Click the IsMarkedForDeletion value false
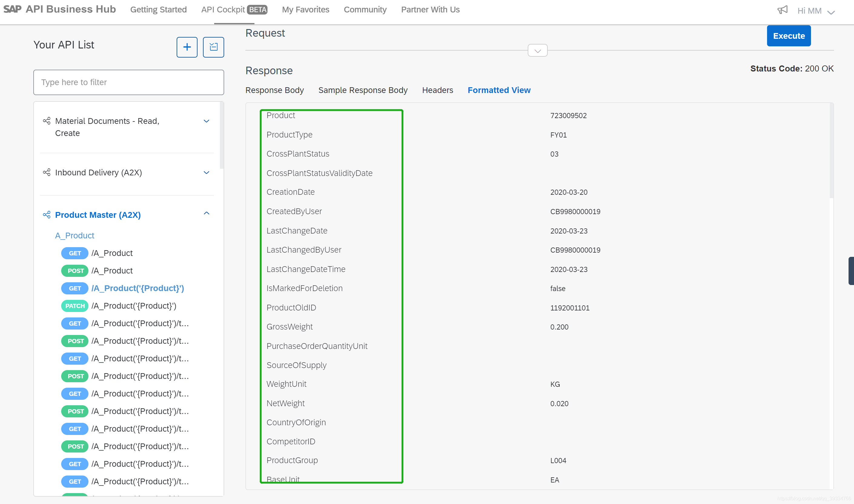 (557, 288)
